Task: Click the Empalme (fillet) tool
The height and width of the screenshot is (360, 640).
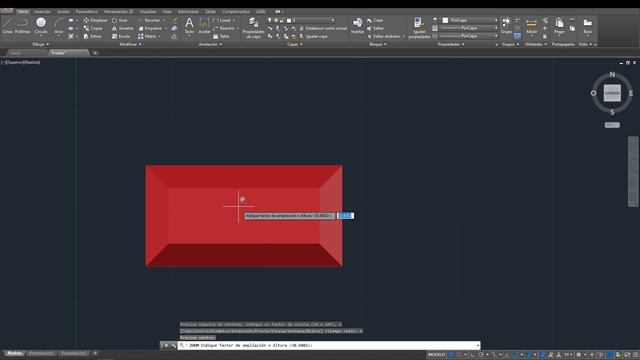Action: (150, 28)
